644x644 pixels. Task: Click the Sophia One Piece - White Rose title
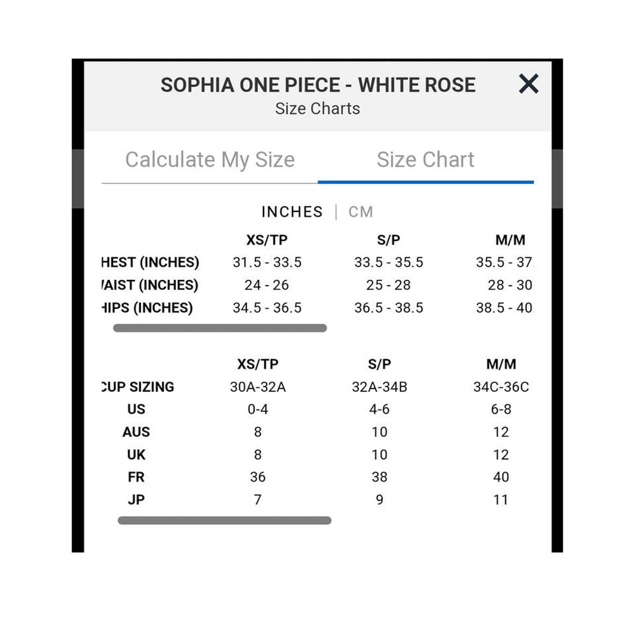point(318,85)
